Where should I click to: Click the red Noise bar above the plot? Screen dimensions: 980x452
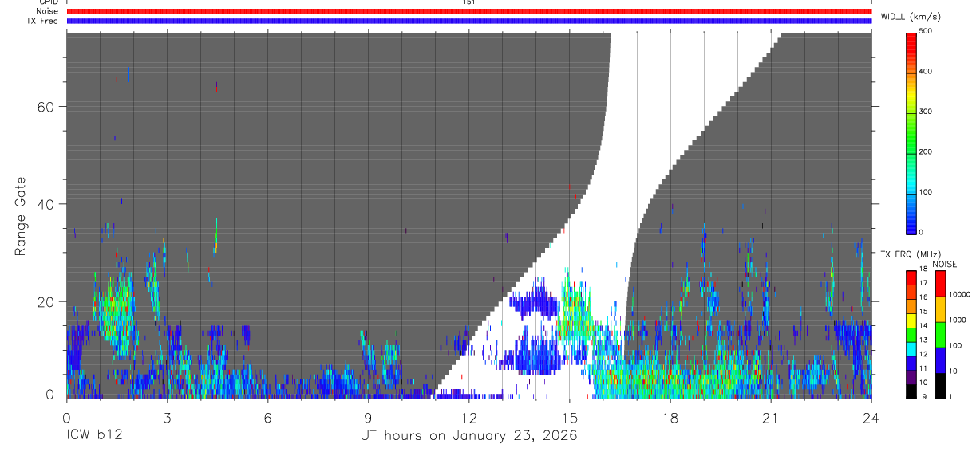[469, 11]
